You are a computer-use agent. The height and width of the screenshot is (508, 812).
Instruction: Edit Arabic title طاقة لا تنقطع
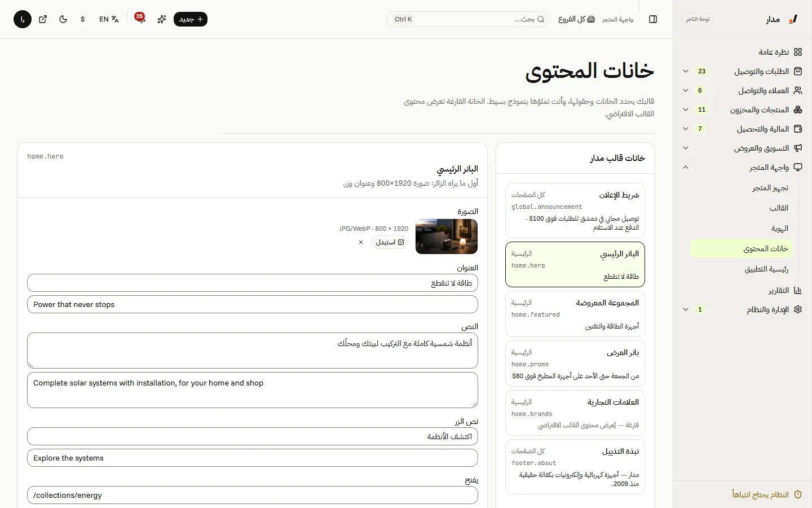click(253, 283)
